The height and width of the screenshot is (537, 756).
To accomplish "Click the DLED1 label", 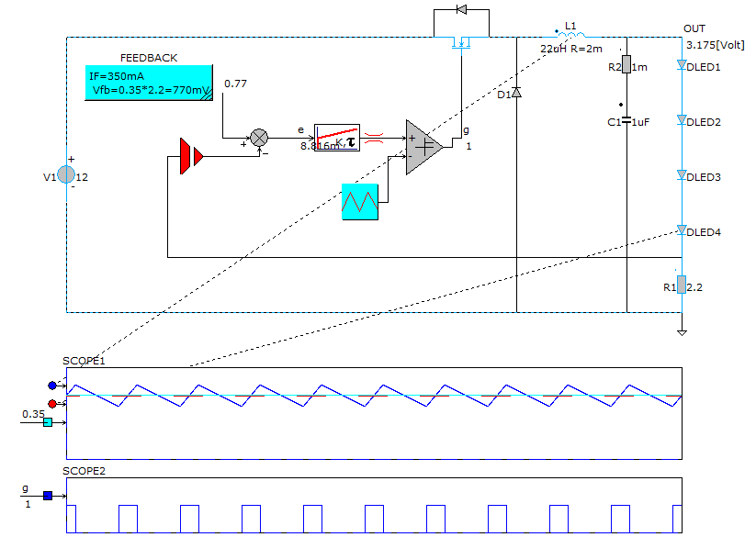I will 704,67.
